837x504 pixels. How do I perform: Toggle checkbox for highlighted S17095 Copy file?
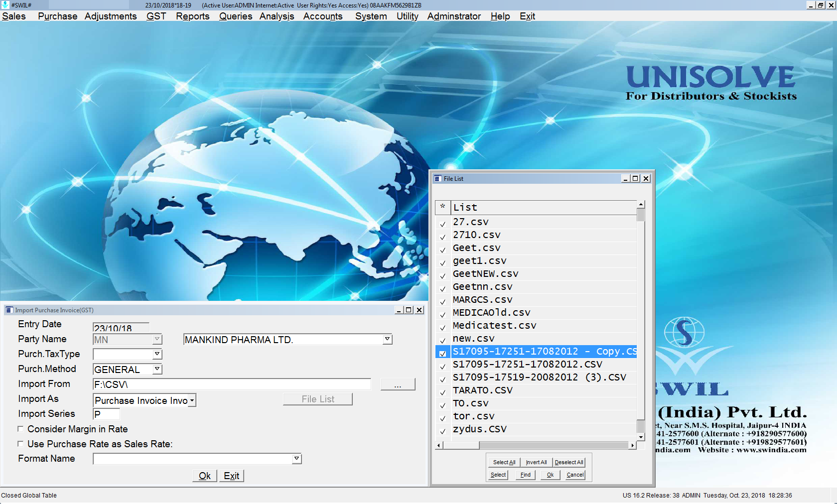pos(442,353)
